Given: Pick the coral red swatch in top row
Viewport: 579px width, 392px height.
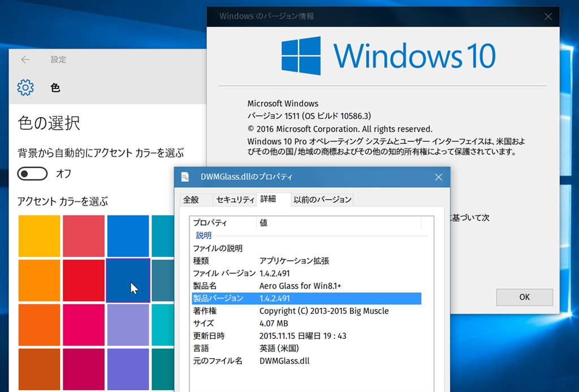Looking at the screenshot, I should [x=84, y=236].
